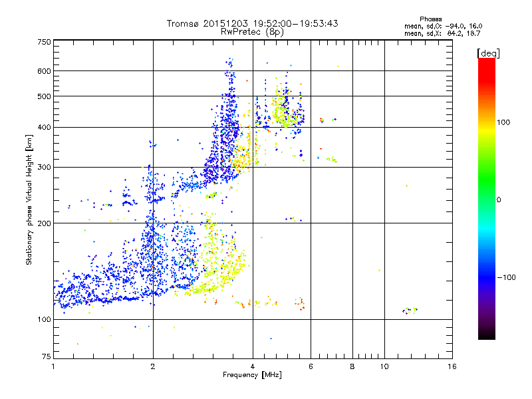
Task: Click colorbar tick label '0'
Action: (499, 199)
